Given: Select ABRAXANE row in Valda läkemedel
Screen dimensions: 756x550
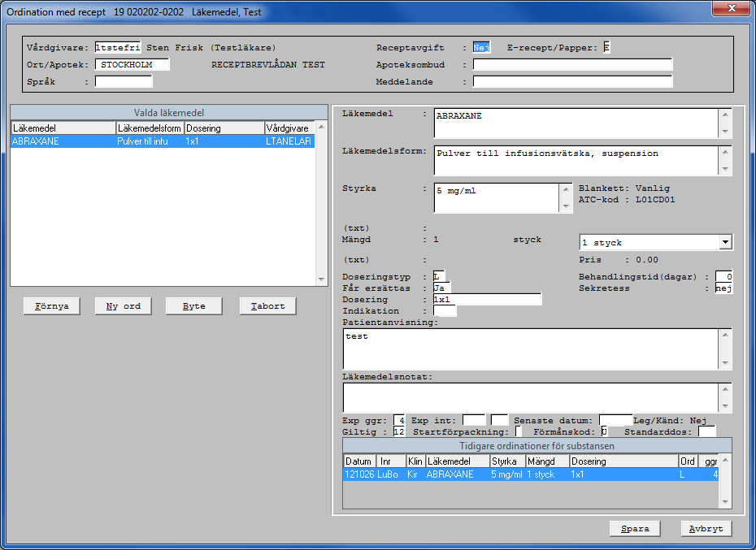Looking at the screenshot, I should tap(163, 141).
